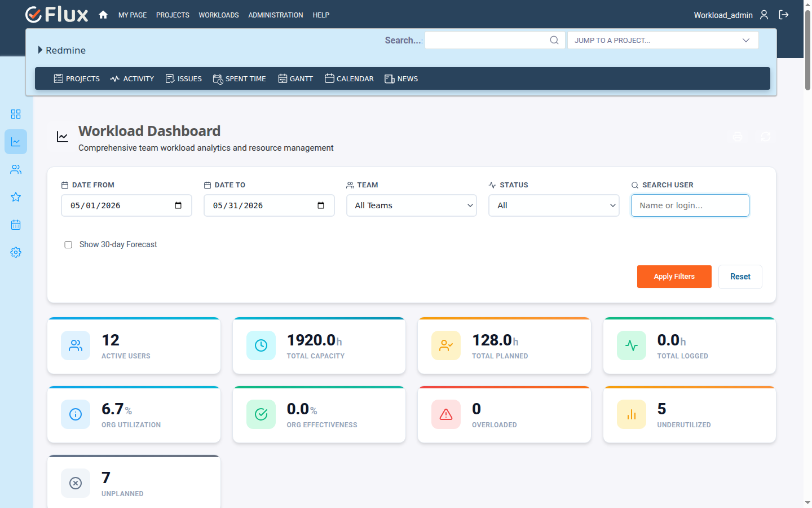The image size is (812, 508).
Task: Click the print dashboard icon
Action: pyautogui.click(x=738, y=137)
